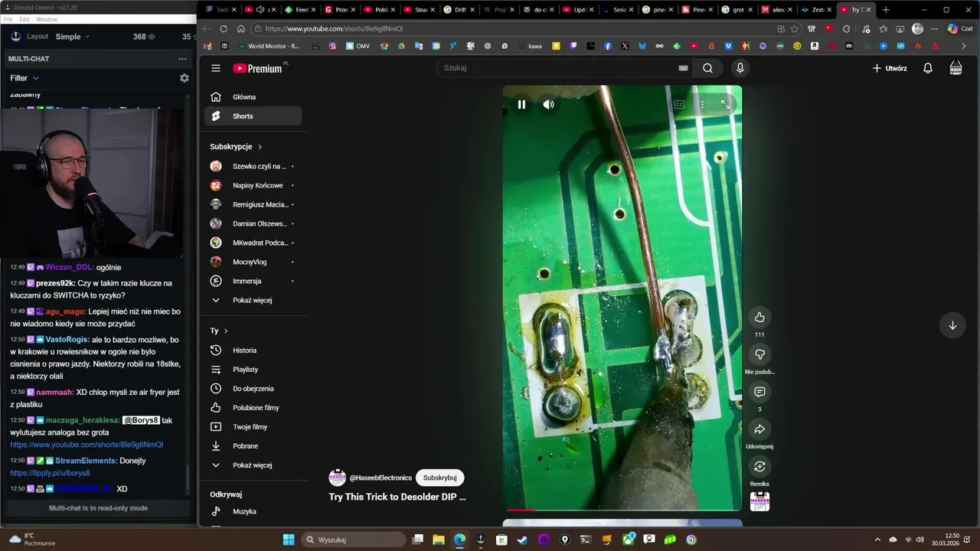Image resolution: width=980 pixels, height=551 pixels.
Task: Open Historia in sidebar
Action: tap(253, 350)
